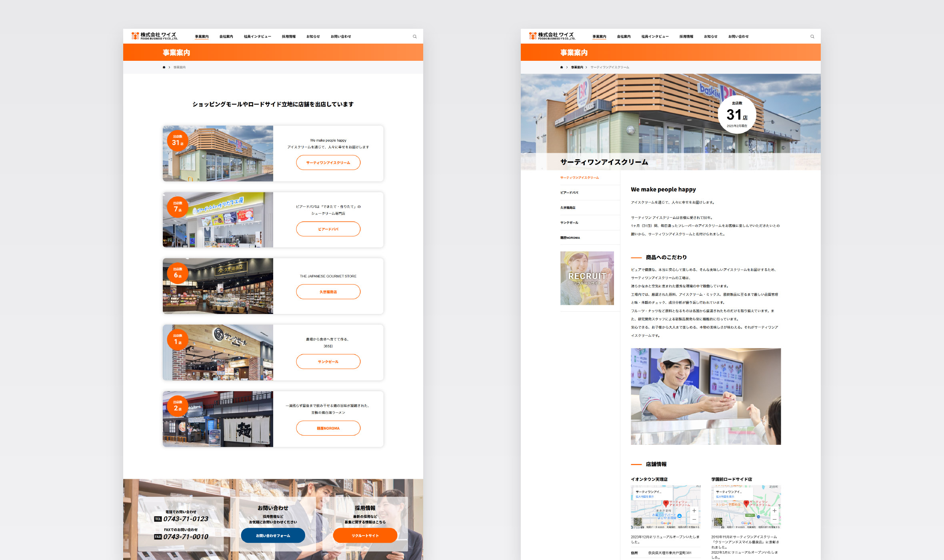Toggle satellite view on イオンタウン天理店 map
944x560 pixels.
638,522
